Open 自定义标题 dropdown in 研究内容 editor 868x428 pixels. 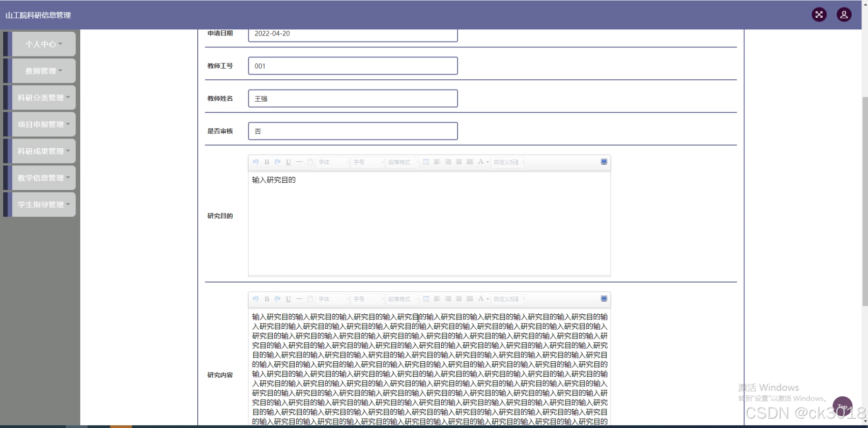(x=508, y=299)
